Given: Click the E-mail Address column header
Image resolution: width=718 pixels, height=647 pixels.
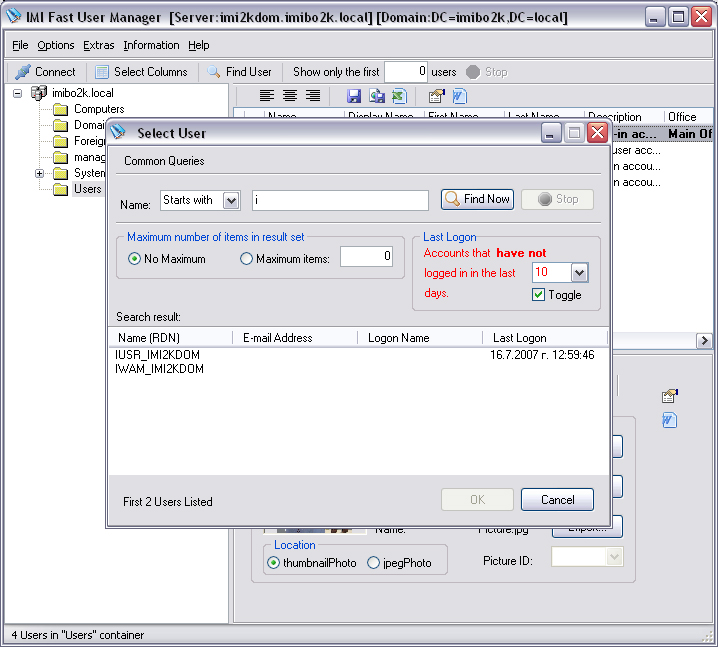Looking at the screenshot, I should (295, 338).
